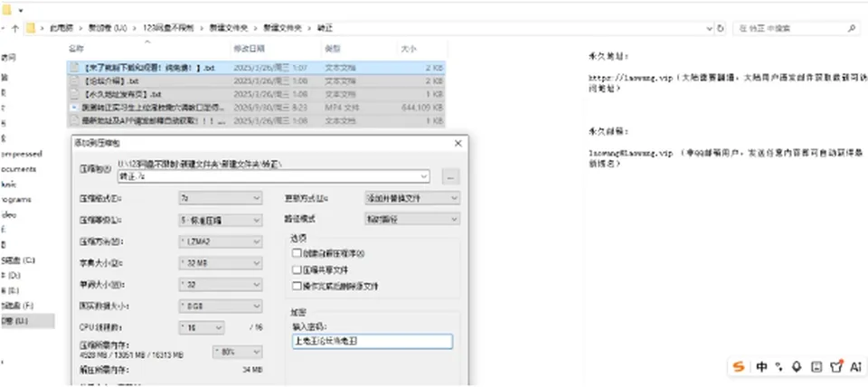Image resolution: width=868 pixels, height=387 pixels.
Task: Open solid block size dropdown showing 8 GB
Action: point(220,306)
